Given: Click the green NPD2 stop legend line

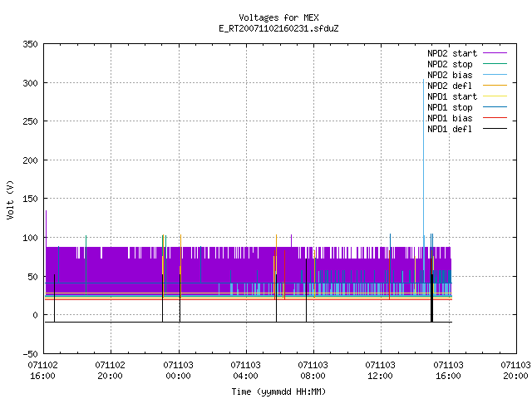Looking at the screenshot, I should 495,64.
